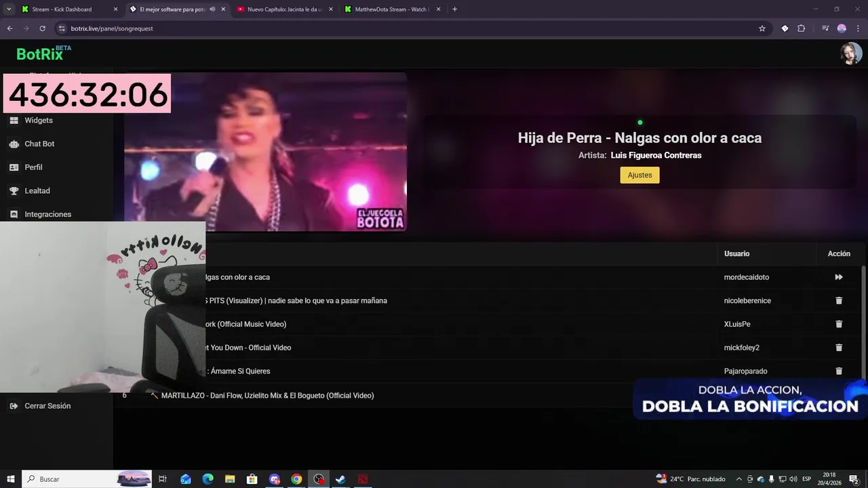
Task: Open the ESP input language selector
Action: click(807, 479)
